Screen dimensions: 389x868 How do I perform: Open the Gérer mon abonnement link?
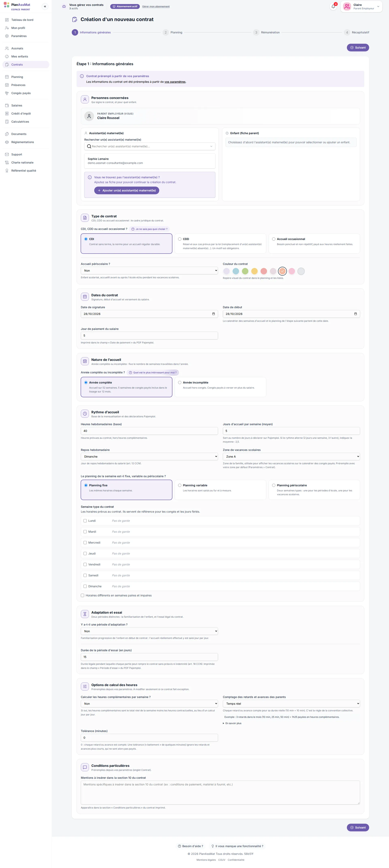click(156, 6)
